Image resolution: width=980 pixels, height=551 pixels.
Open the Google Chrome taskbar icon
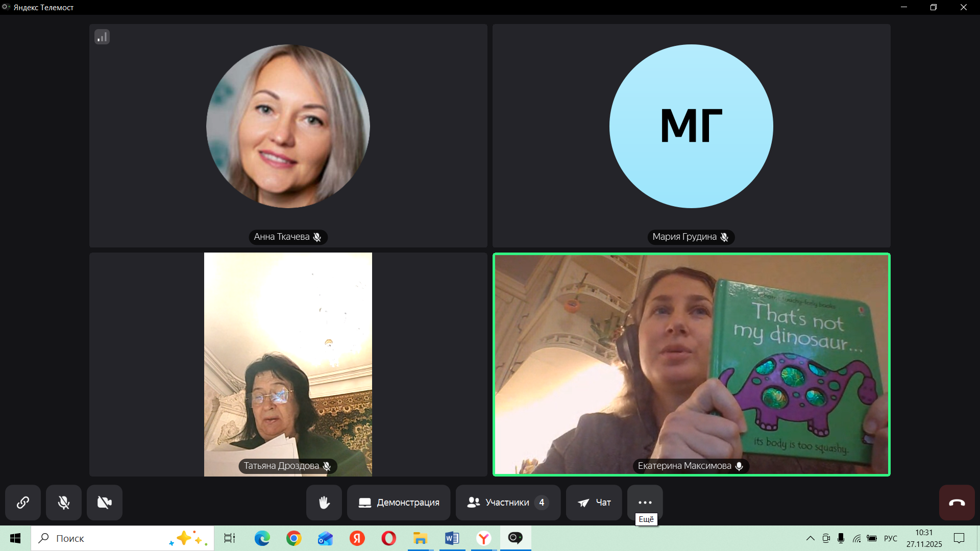pos(293,538)
